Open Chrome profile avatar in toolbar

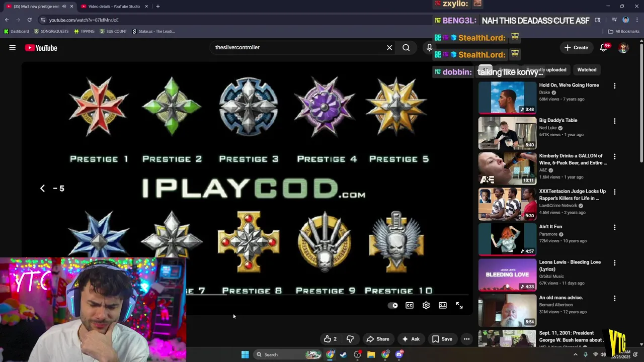(625, 20)
